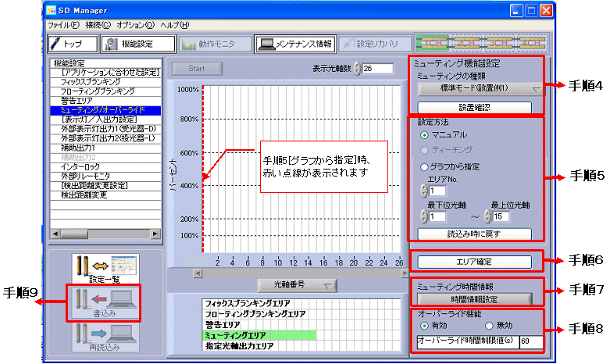610x364 pixels.
Task: Select 補助出力1 list item
Action: (x=105, y=148)
